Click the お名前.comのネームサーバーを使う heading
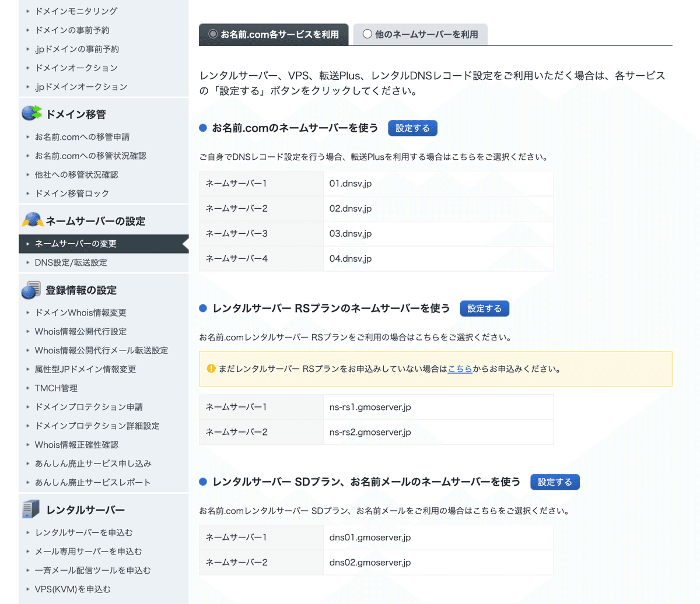 295,128
